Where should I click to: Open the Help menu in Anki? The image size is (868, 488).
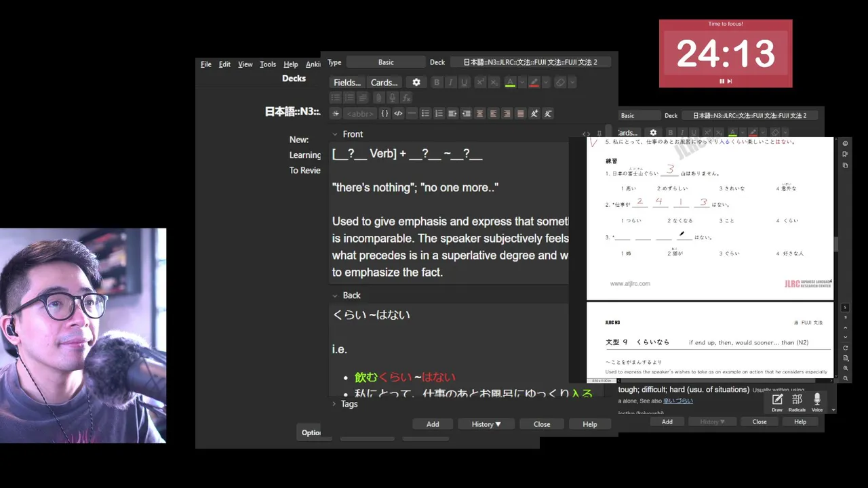click(x=291, y=64)
